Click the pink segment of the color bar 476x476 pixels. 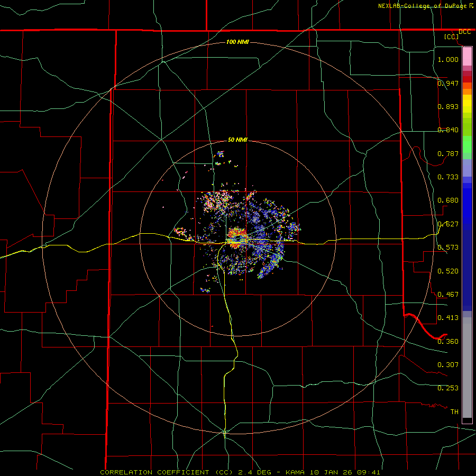click(467, 56)
